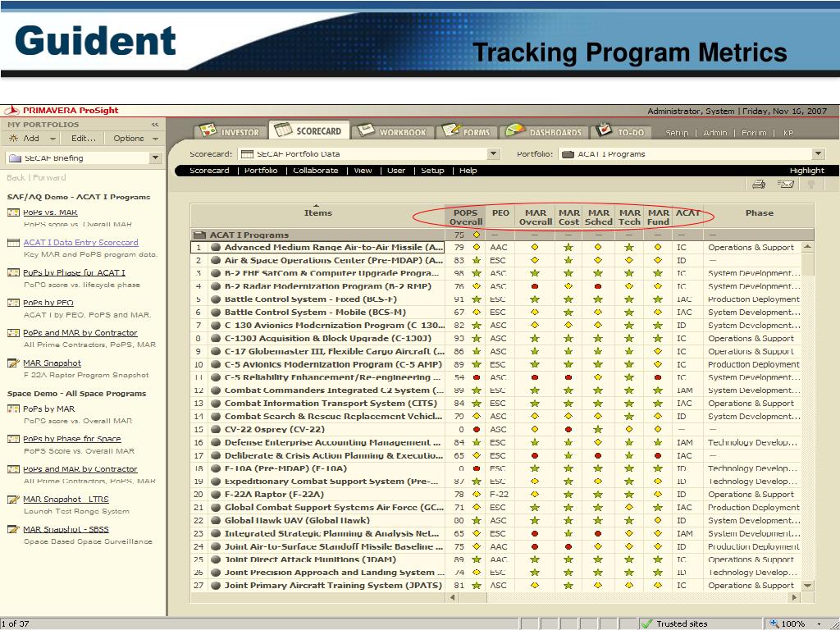
Task: Click horizontal scroll left arrow
Action: point(453,597)
